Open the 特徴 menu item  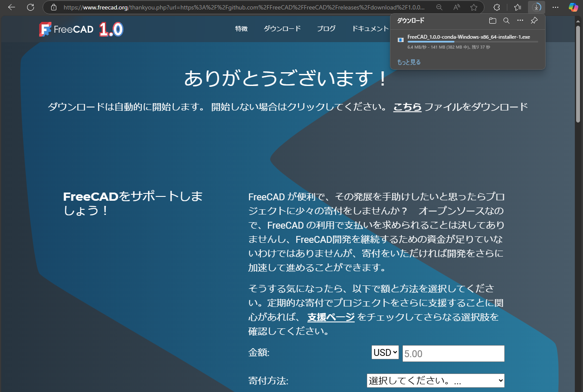(x=241, y=28)
